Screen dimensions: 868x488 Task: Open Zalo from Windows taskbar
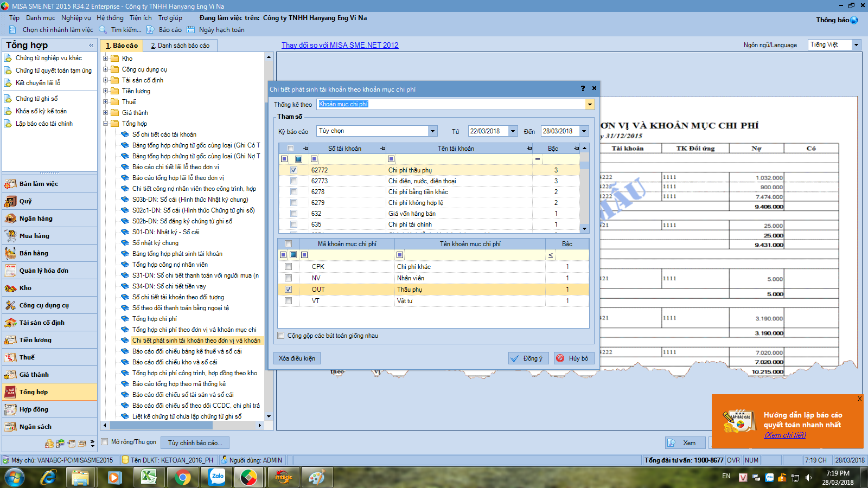217,478
